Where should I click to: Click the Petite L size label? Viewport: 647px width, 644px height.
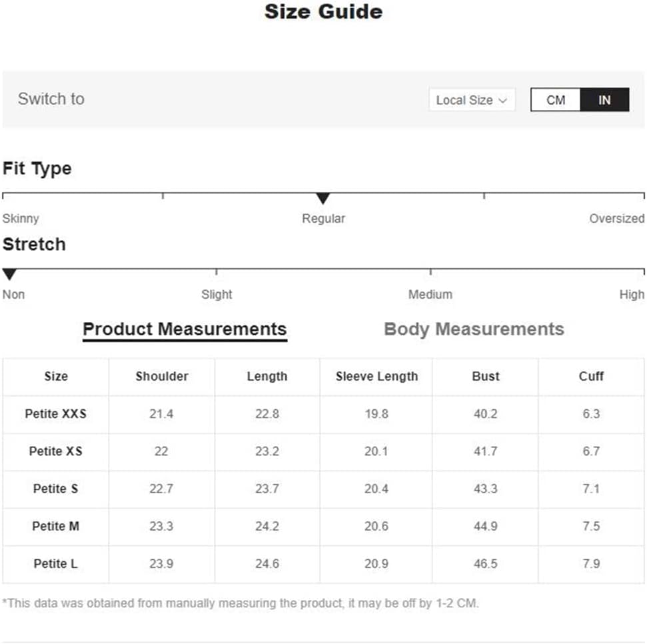pos(56,564)
